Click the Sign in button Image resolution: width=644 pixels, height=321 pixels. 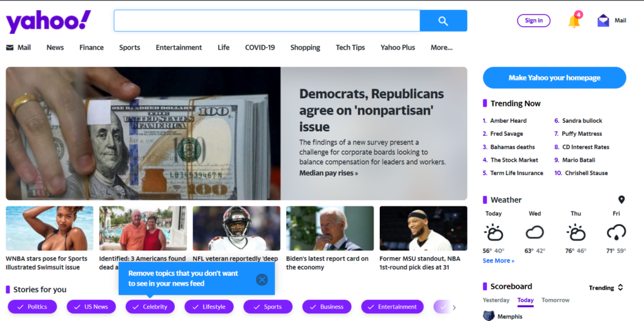point(533,21)
